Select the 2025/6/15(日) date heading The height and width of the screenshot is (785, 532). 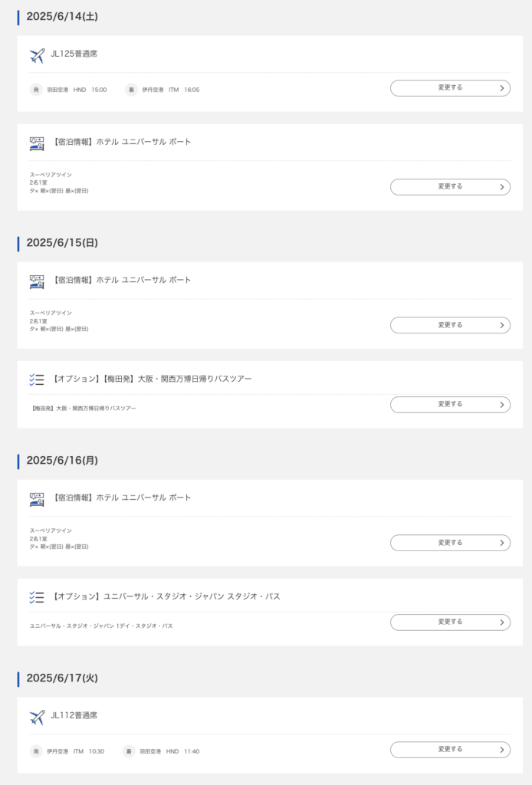62,243
